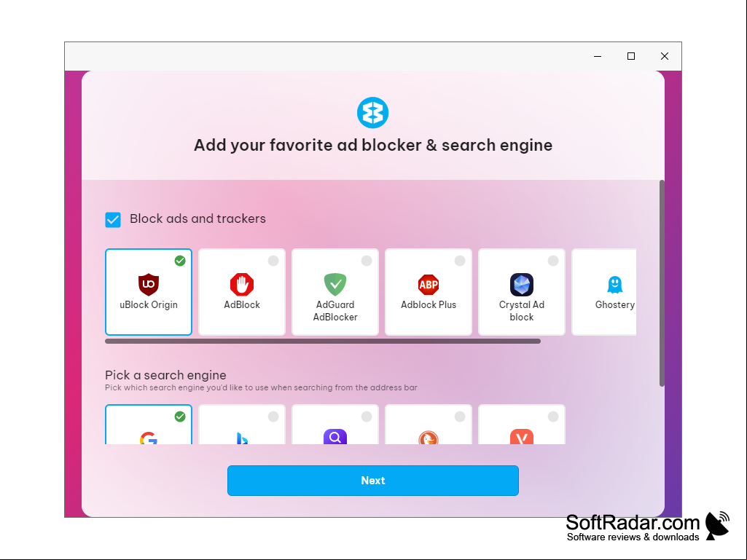Image resolution: width=747 pixels, height=560 pixels.
Task: Select the DuckDuckGo radio button
Action: (460, 417)
